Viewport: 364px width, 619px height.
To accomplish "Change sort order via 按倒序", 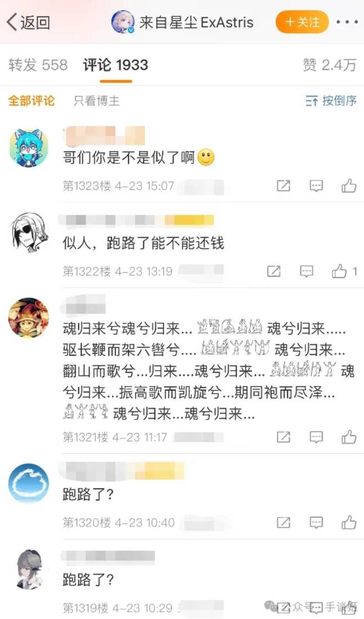I will point(331,101).
